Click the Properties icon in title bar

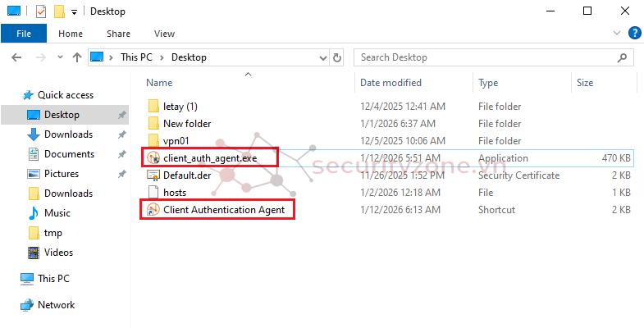click(41, 11)
